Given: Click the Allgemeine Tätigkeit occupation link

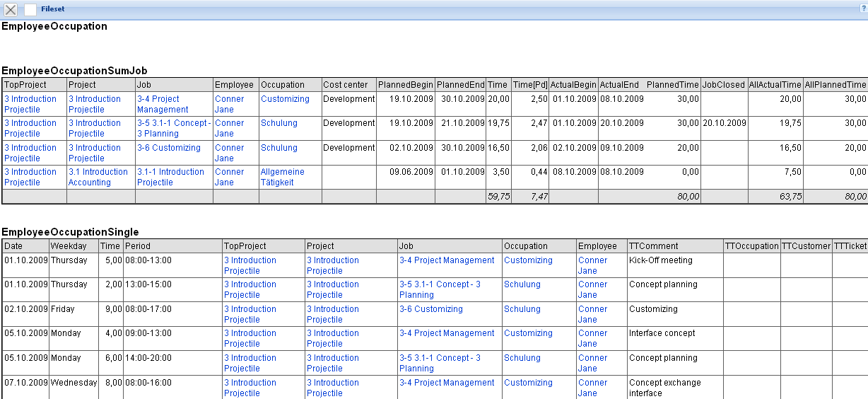Looking at the screenshot, I should tap(282, 177).
